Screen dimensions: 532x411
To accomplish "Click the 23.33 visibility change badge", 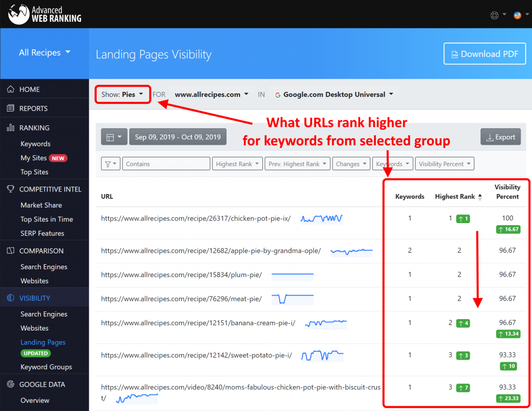I will coord(508,399).
